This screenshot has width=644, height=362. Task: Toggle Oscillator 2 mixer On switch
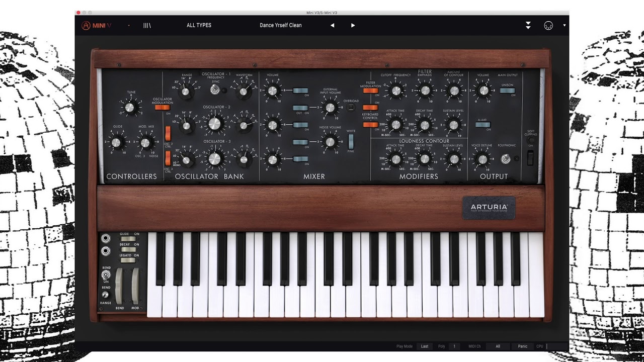[300, 125]
